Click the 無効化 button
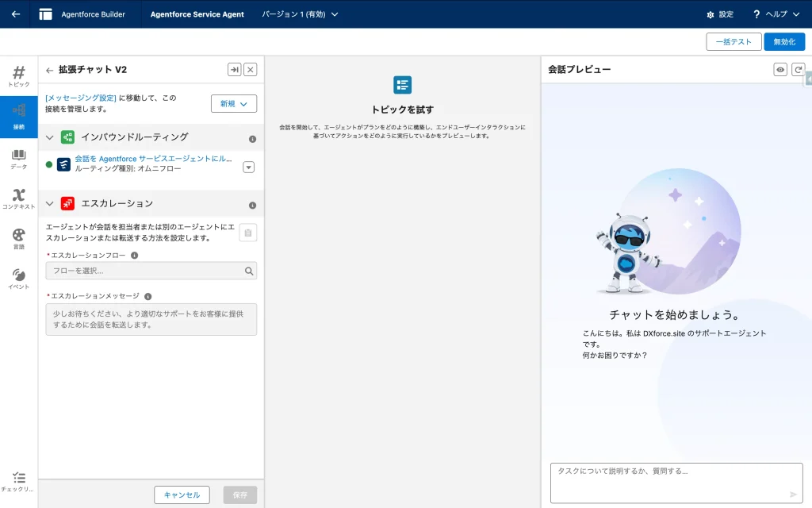 pyautogui.click(x=784, y=42)
